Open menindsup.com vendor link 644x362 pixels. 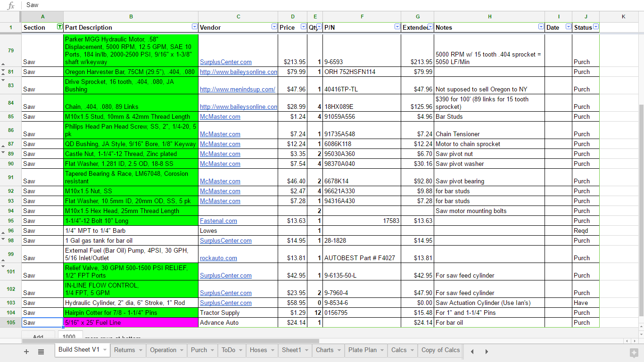point(238,89)
